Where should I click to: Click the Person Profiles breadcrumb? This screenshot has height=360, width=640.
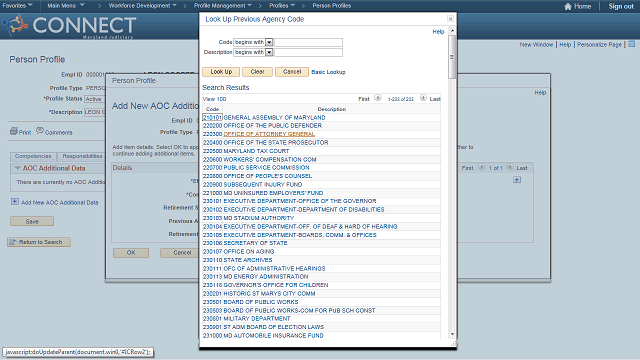tap(331, 6)
